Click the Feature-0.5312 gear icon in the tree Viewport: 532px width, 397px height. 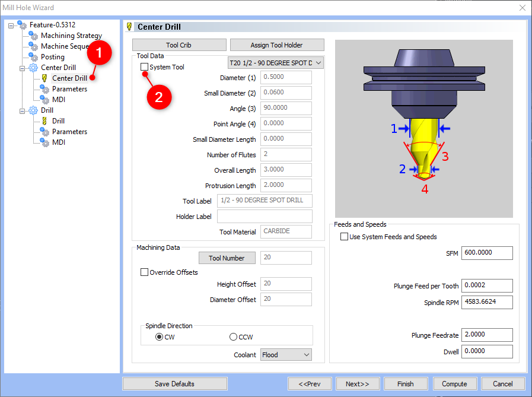click(x=22, y=25)
